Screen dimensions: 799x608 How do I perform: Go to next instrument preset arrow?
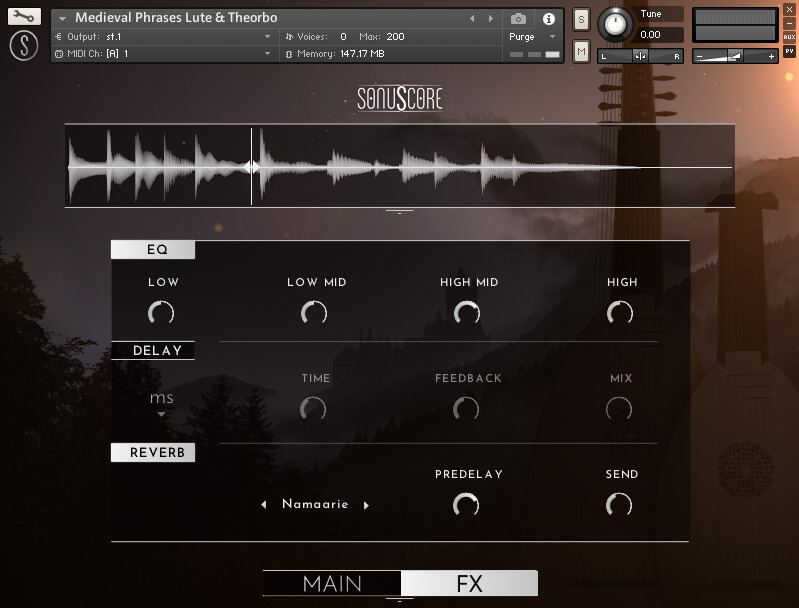[490, 19]
